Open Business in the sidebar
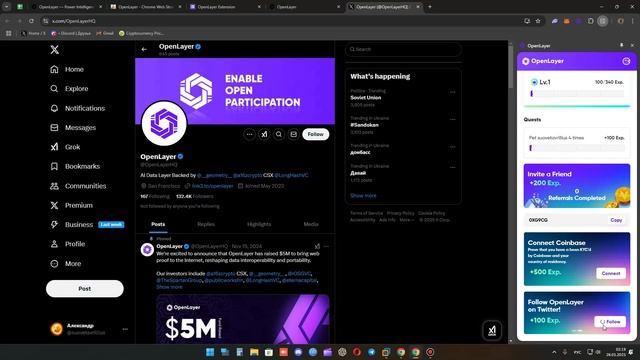Viewport: 640px width, 360px height. (x=87, y=224)
